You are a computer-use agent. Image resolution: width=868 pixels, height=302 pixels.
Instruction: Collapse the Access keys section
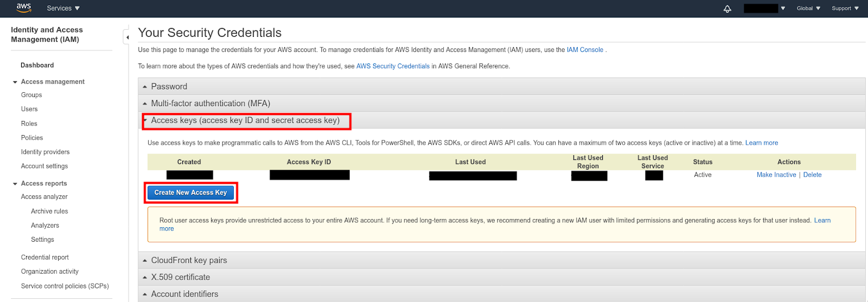tap(501, 120)
